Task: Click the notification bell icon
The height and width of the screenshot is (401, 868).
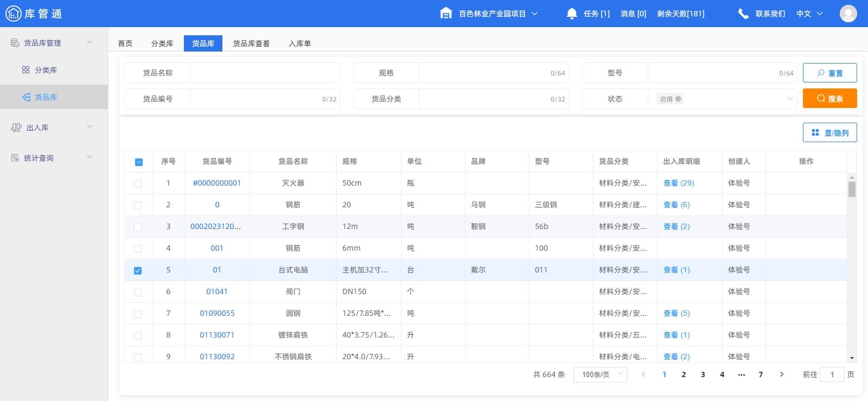Action: 572,14
